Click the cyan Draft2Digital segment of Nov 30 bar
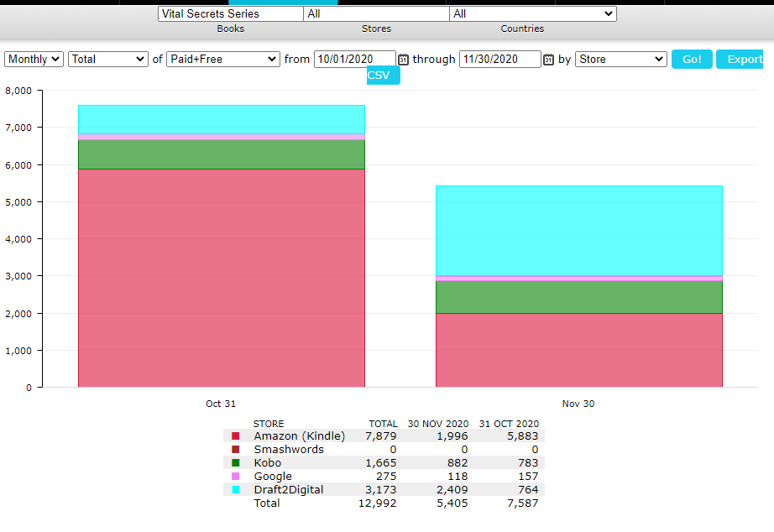This screenshot has height=532, width=774. point(578,231)
